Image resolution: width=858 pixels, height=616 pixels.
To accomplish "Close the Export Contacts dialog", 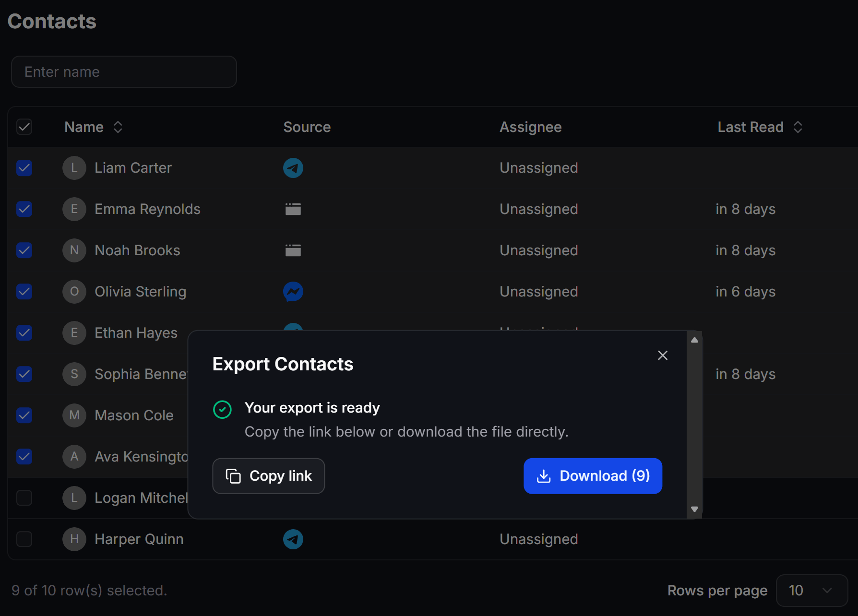I will [x=663, y=355].
